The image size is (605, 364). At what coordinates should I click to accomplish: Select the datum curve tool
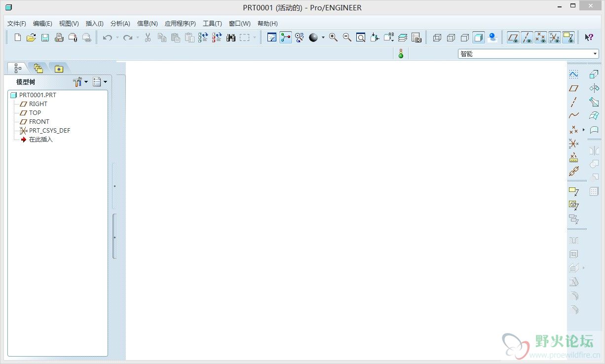point(573,116)
